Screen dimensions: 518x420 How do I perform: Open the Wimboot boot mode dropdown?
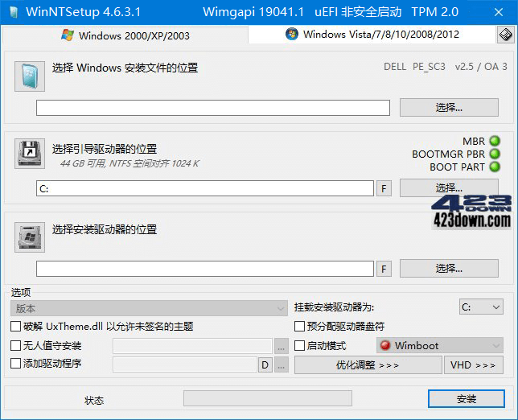click(x=440, y=346)
